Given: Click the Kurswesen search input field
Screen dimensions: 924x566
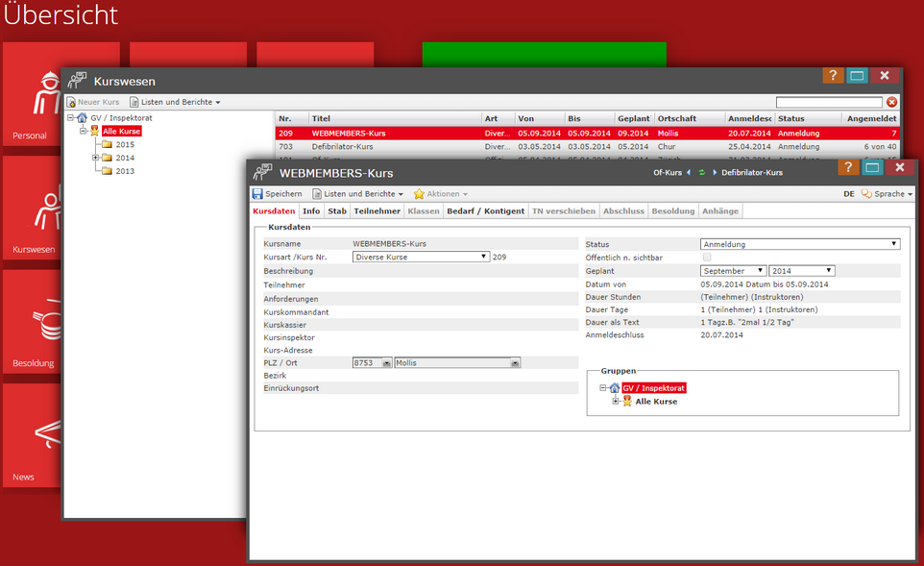Looking at the screenshot, I should pos(828,102).
